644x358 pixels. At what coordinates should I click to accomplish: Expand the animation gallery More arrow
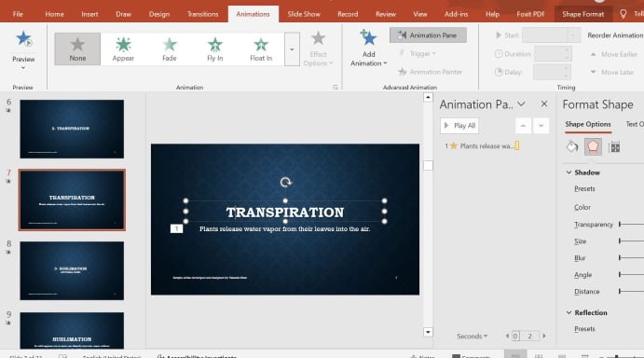click(292, 48)
